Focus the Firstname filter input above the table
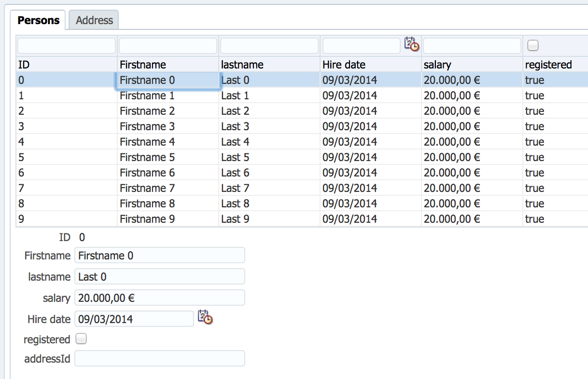Screen dimensions: 588x379 (x=168, y=46)
